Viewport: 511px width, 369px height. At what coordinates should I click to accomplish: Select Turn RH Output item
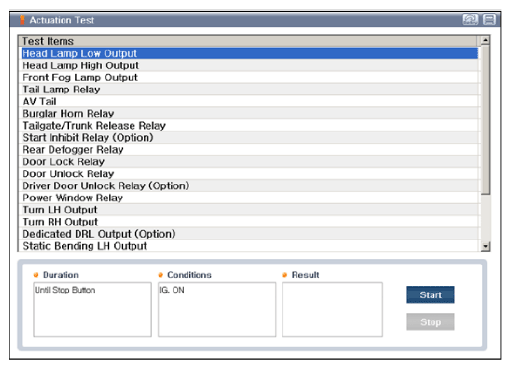tap(249, 221)
